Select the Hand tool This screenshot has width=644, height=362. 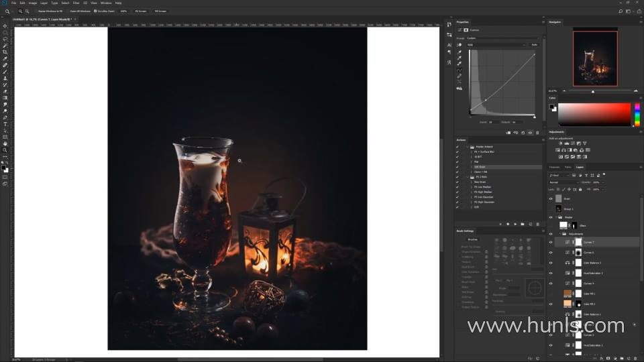[5, 143]
